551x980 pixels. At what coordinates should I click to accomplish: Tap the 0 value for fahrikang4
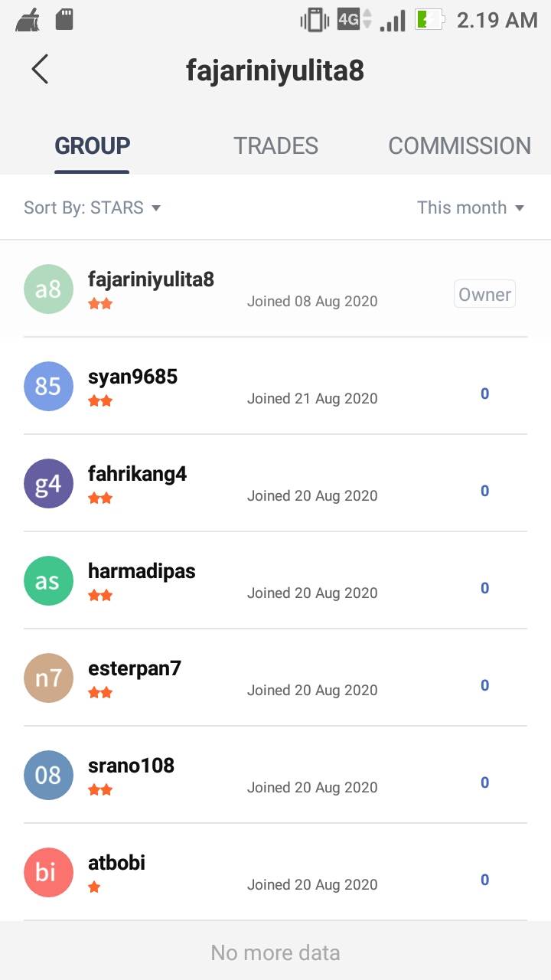click(484, 491)
